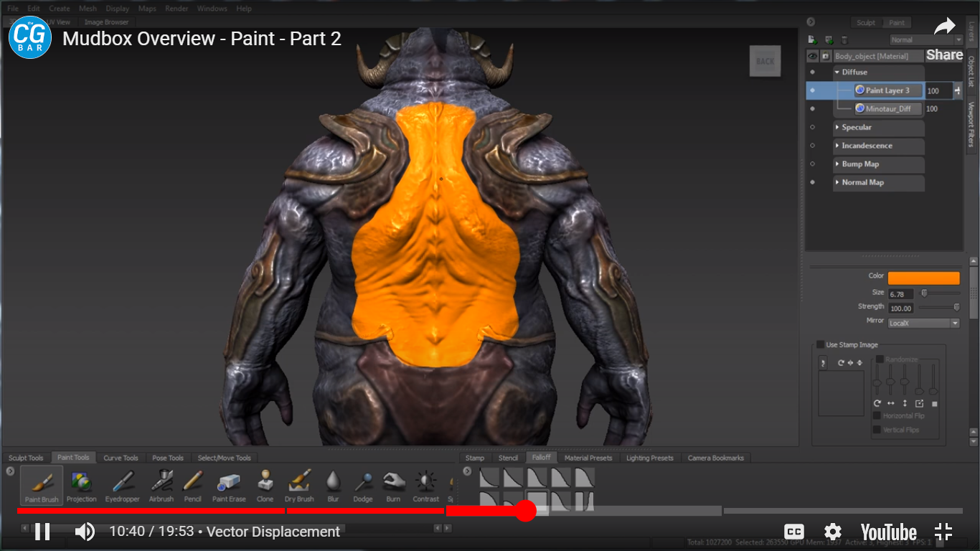The width and height of the screenshot is (980, 551).
Task: Select the Clone stamp tool
Action: click(265, 486)
